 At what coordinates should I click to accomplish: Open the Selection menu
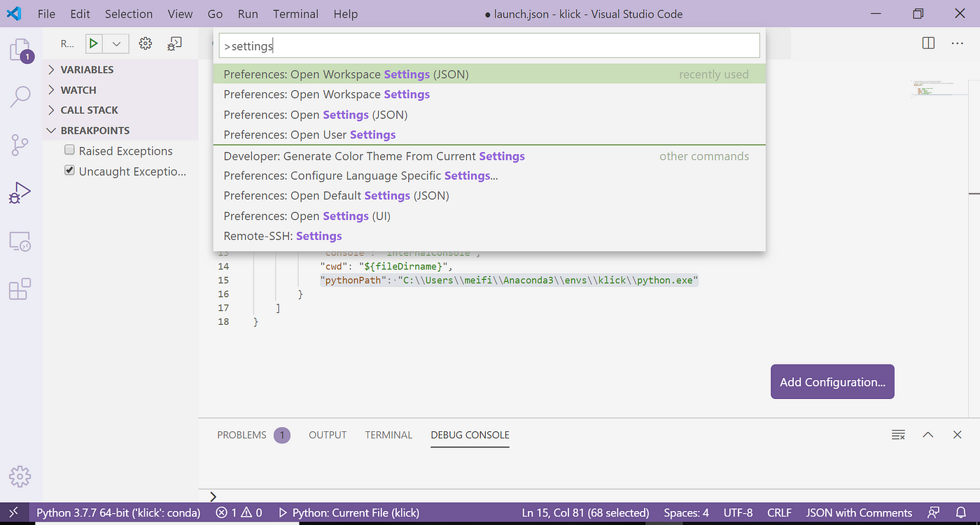pos(129,14)
